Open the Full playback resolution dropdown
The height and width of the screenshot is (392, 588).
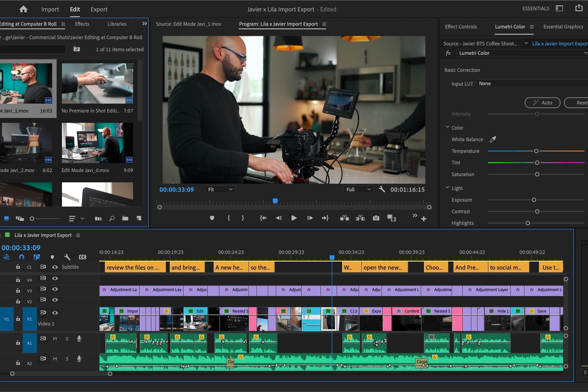pyautogui.click(x=358, y=190)
